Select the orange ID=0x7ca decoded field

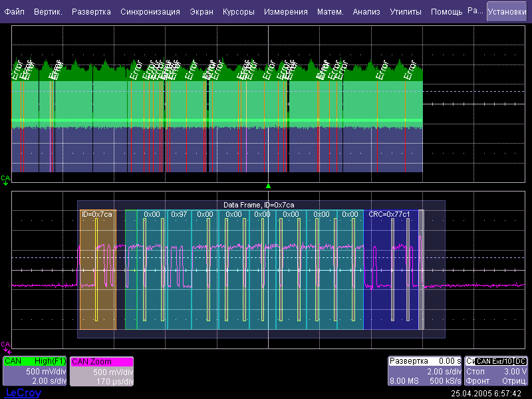pos(98,269)
